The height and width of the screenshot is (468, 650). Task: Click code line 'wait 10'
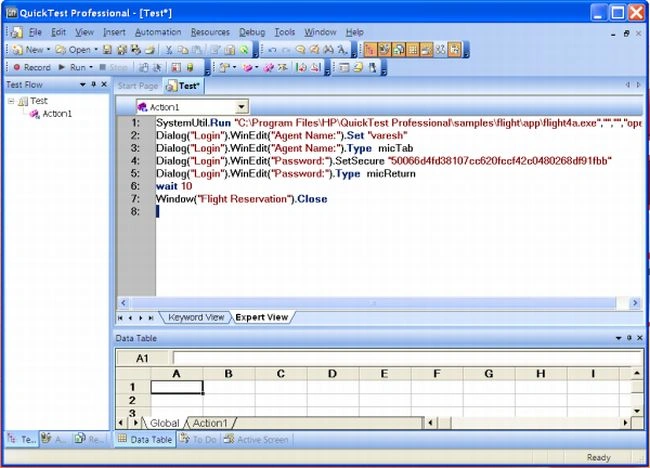[174, 186]
